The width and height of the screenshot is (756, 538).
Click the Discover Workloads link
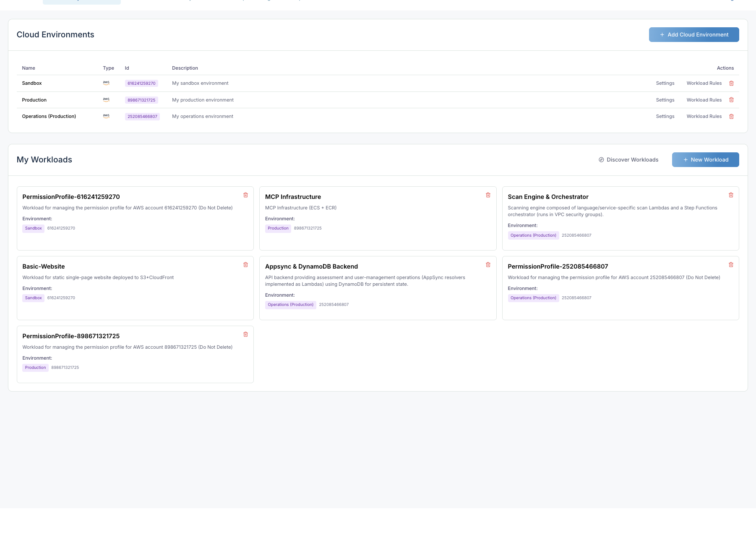click(x=632, y=159)
